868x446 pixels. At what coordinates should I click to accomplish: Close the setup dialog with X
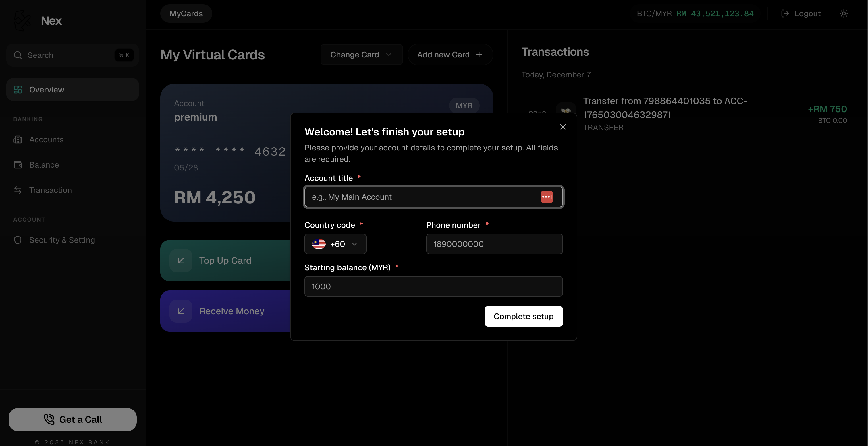pos(563,127)
